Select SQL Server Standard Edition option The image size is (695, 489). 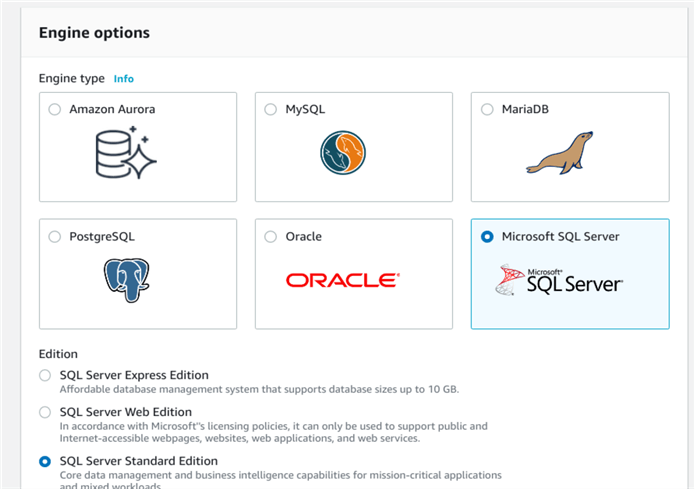pyautogui.click(x=44, y=461)
